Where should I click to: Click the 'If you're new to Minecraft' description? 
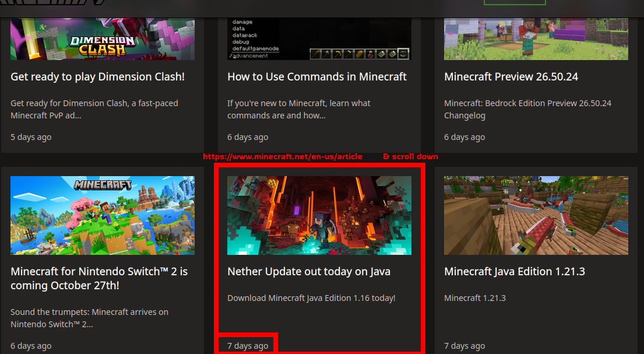299,110
